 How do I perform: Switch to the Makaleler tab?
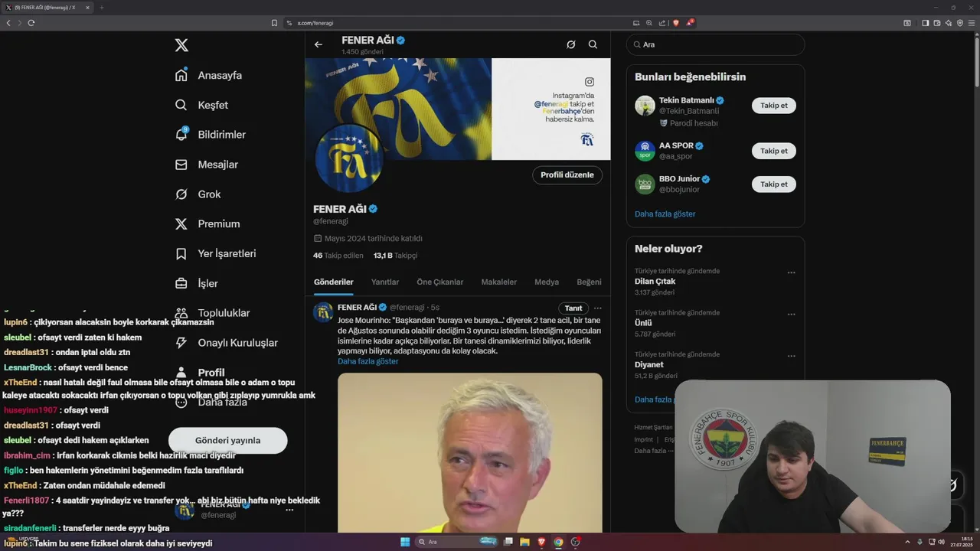click(499, 282)
